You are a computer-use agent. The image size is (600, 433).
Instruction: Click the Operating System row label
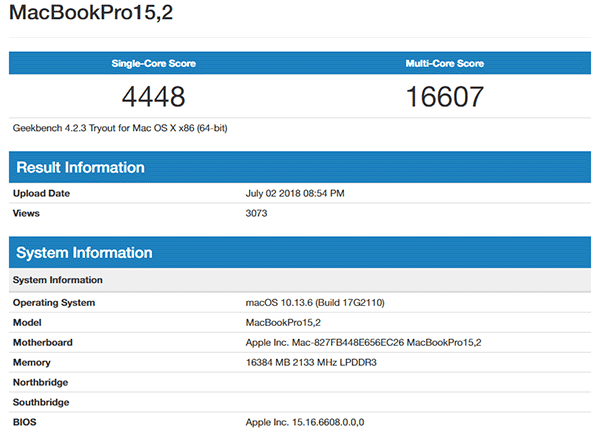pos(54,302)
